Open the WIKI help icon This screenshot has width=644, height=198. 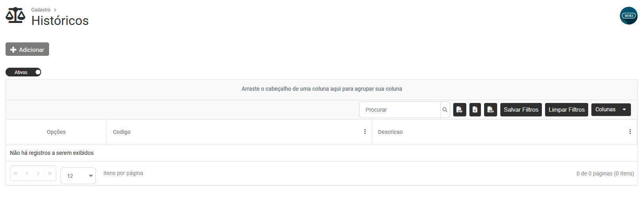629,16
